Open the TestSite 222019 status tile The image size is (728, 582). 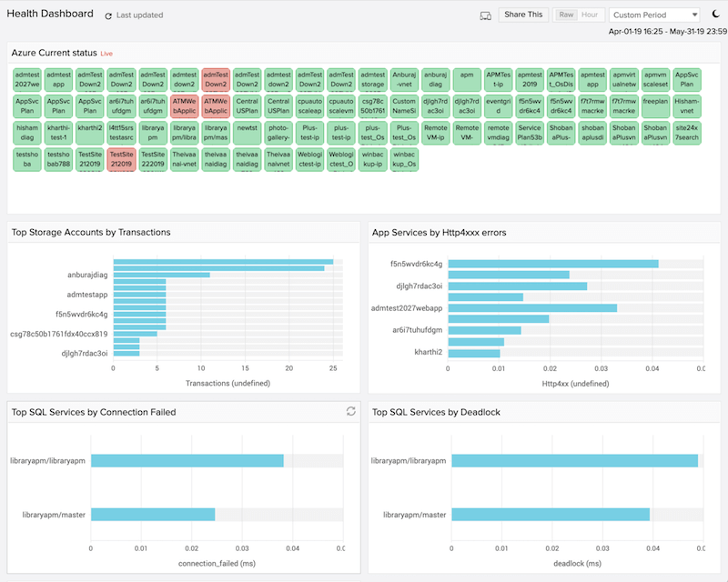coord(153,159)
